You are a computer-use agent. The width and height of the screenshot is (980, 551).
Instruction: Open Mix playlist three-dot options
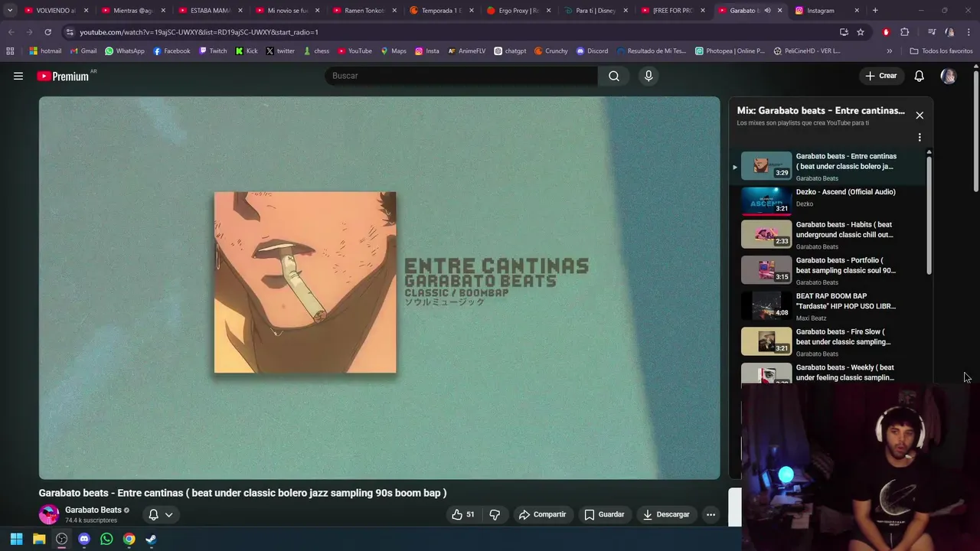pos(920,137)
